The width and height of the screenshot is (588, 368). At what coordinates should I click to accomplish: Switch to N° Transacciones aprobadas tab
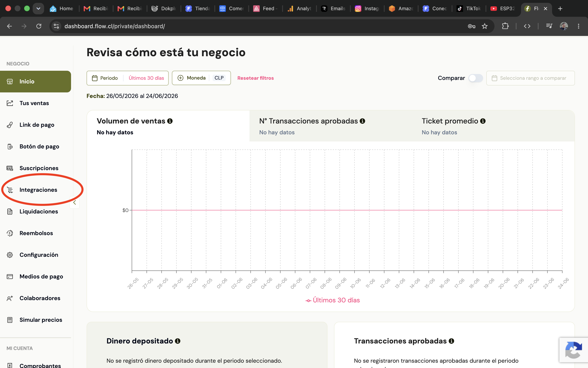(331, 126)
